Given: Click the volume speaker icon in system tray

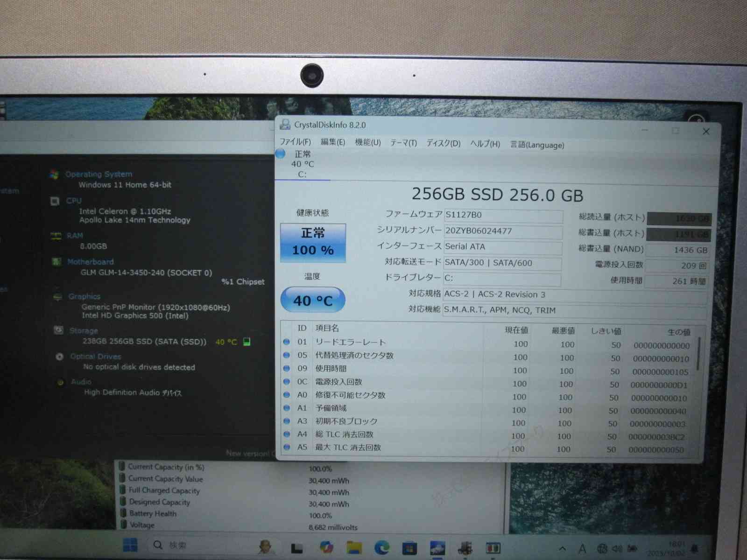Looking at the screenshot, I should pyautogui.click(x=617, y=548).
